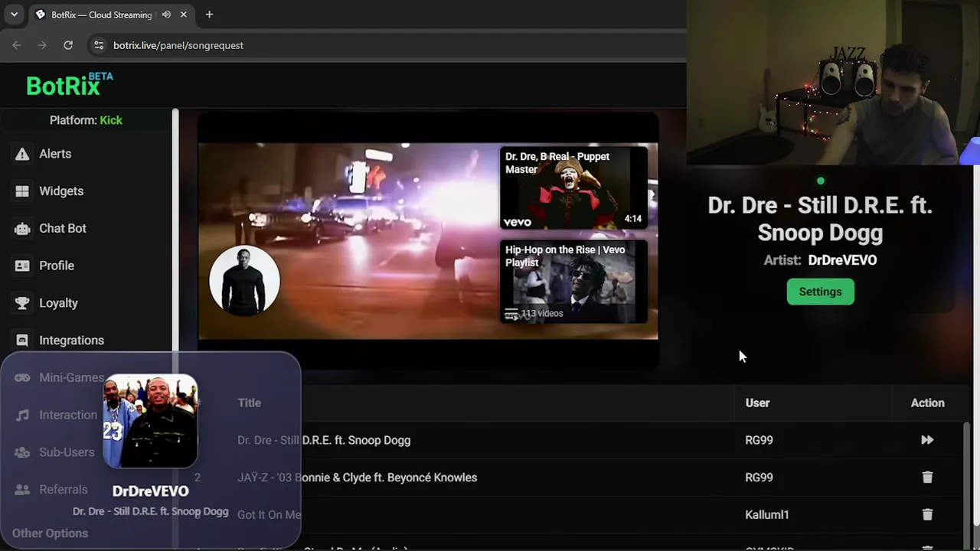This screenshot has height=551, width=980.
Task: Open a new browser tab
Action: point(209,15)
